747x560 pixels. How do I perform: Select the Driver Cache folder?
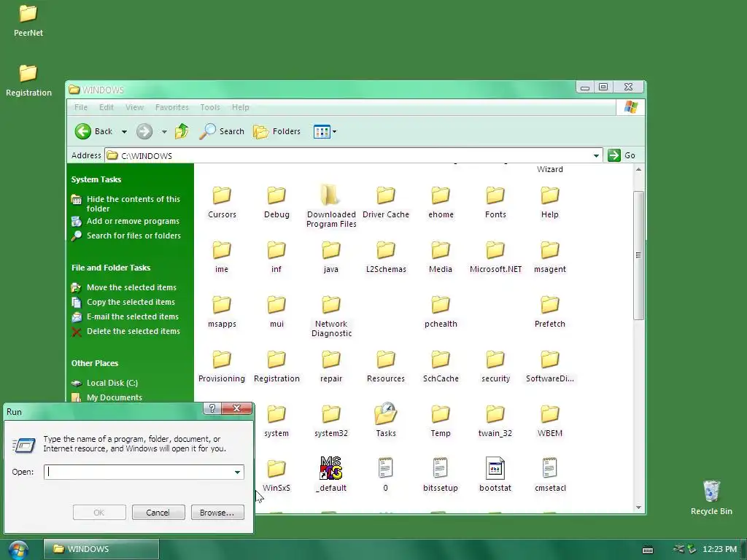pyautogui.click(x=386, y=203)
